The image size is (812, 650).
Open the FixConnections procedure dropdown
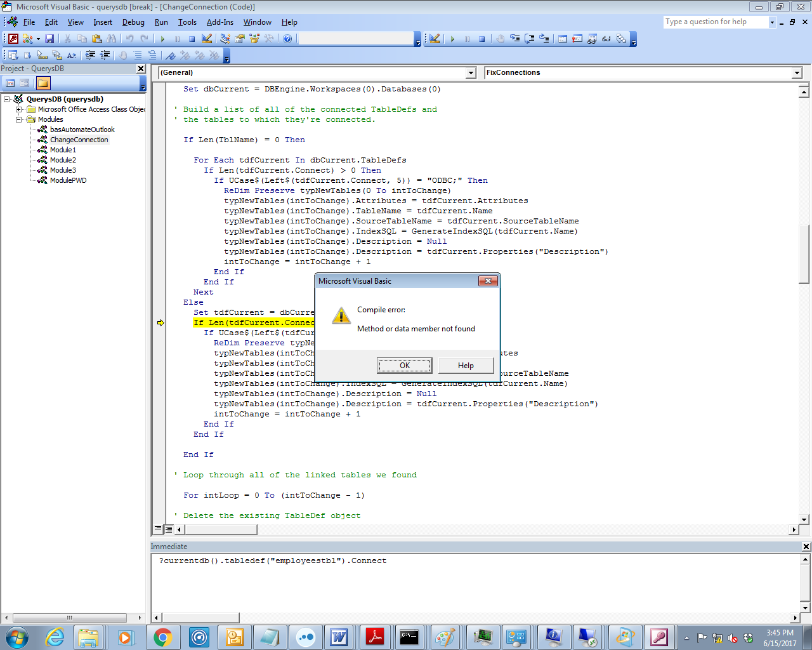(797, 72)
